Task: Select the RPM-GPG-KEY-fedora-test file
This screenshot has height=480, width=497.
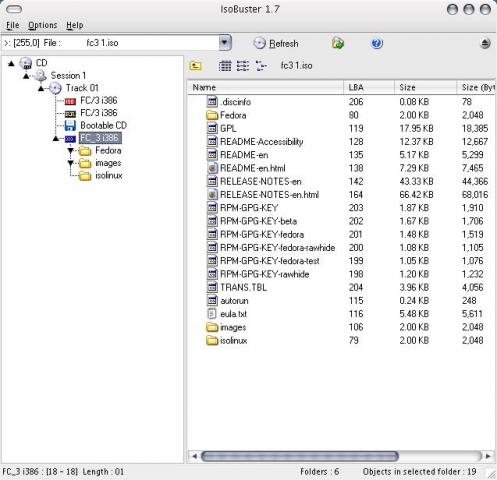Action: [270, 261]
